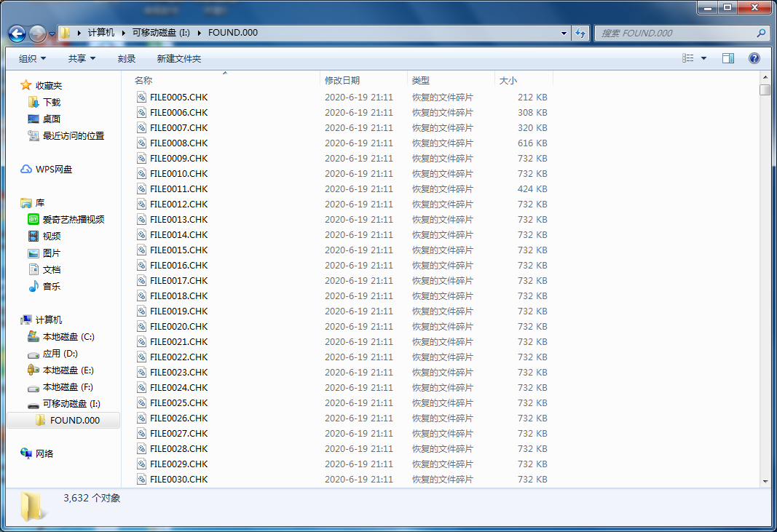Click the 视频 library film icon
The image size is (777, 532).
point(33,237)
